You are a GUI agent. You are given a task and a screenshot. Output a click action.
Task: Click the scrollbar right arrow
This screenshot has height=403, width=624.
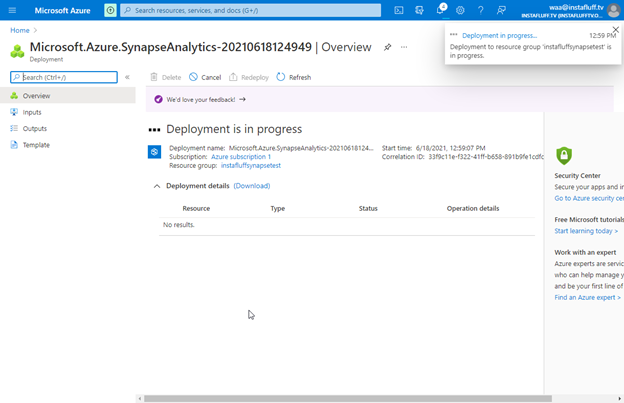[x=620, y=398]
